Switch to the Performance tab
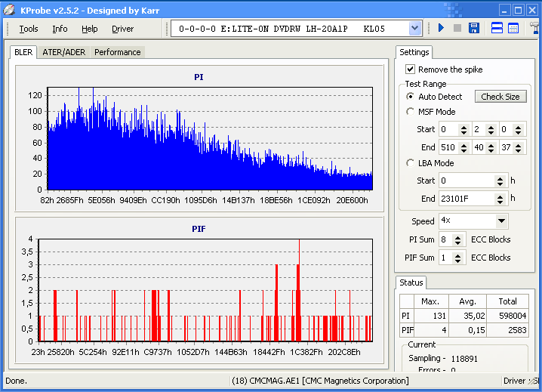The image size is (542, 392). [117, 52]
